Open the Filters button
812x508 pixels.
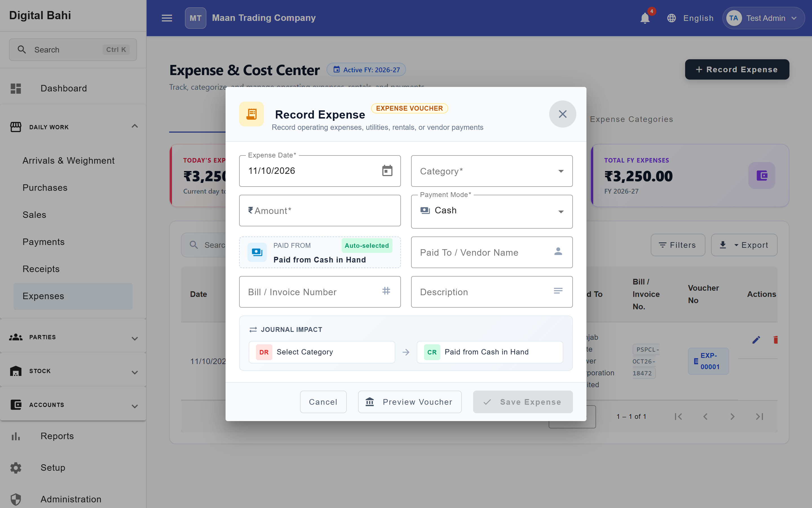coord(678,245)
